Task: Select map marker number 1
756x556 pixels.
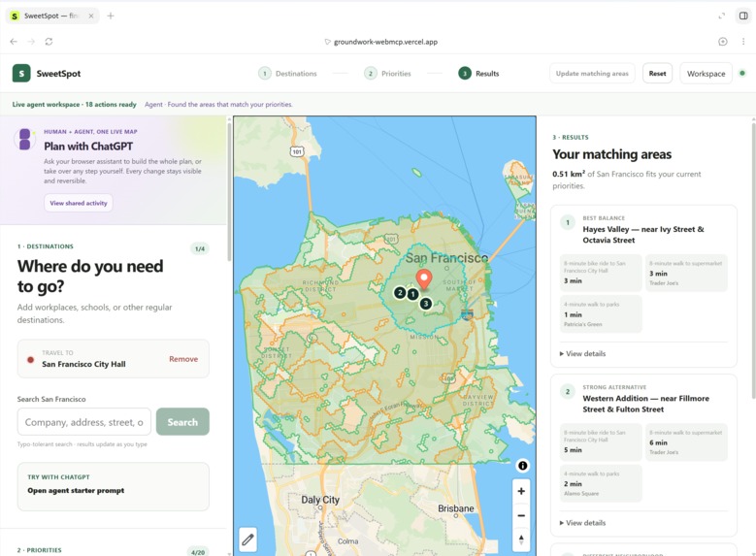Action: [412, 294]
